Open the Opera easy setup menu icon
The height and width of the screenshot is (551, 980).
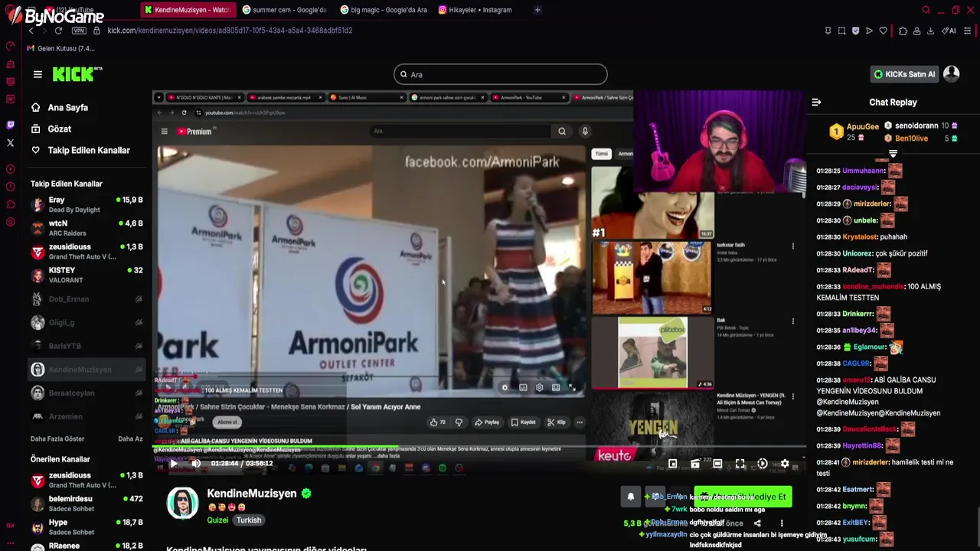pyautogui.click(x=967, y=31)
